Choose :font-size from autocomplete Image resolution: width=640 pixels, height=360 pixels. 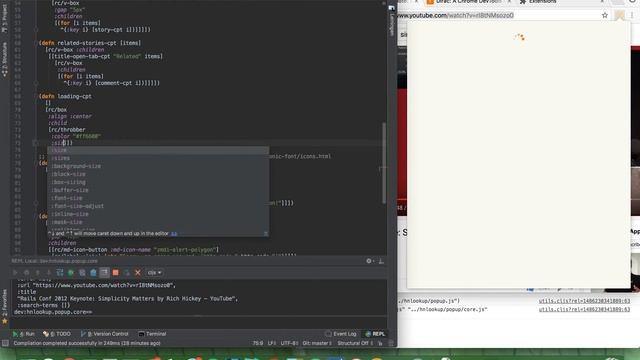pos(158,198)
